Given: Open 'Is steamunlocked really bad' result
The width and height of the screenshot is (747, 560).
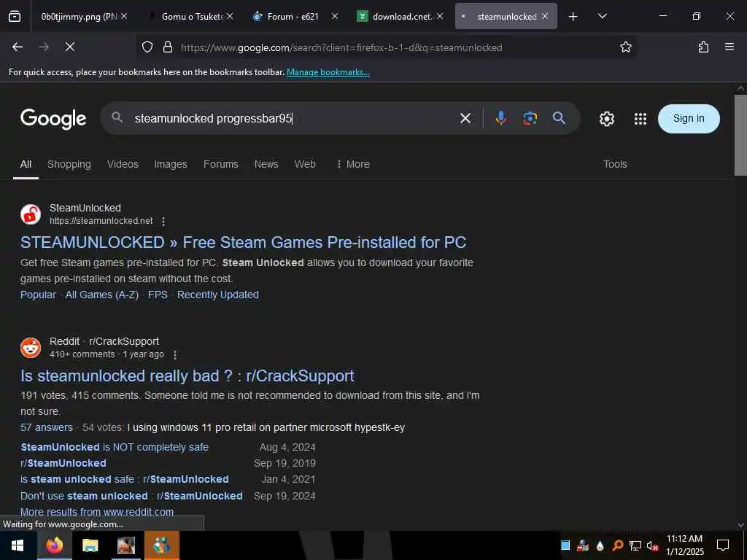Looking at the screenshot, I should 187,376.
